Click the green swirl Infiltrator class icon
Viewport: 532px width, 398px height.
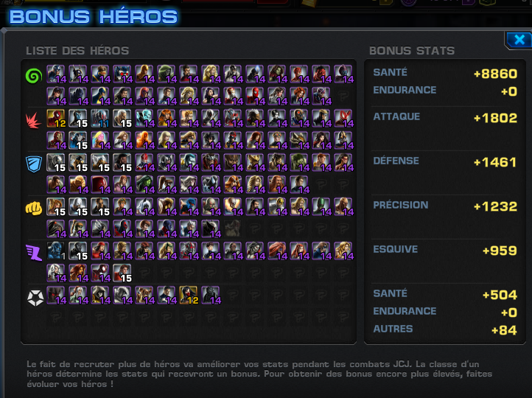pyautogui.click(x=34, y=76)
